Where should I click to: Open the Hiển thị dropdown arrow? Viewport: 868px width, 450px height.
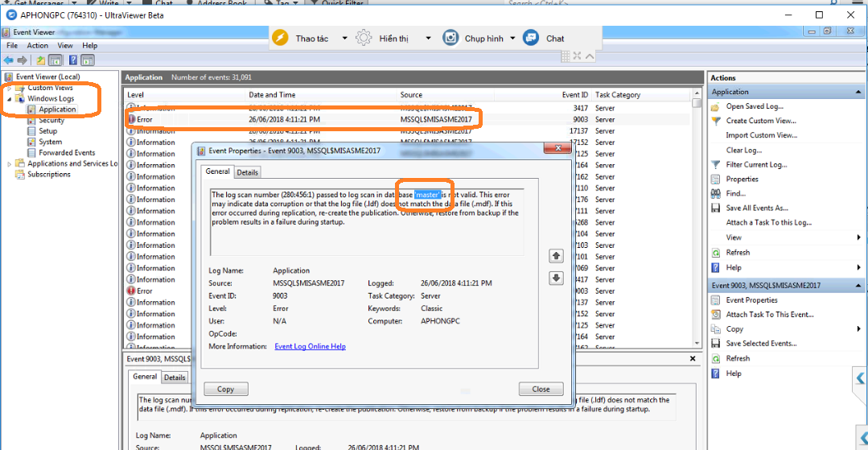(428, 39)
